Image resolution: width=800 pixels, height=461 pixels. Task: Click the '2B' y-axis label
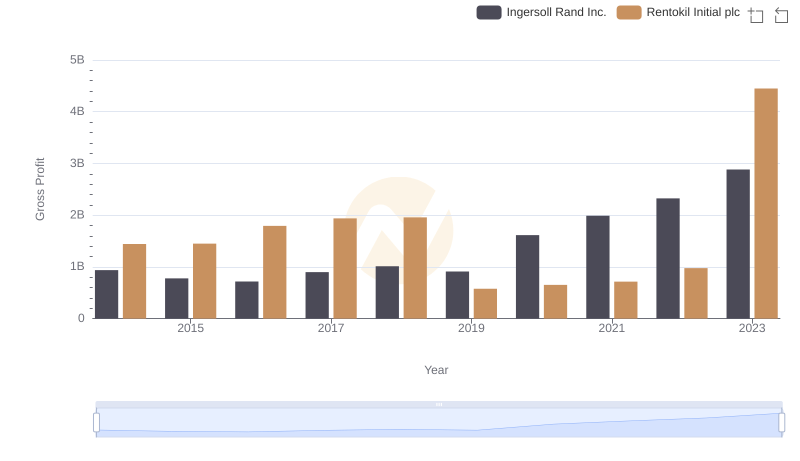click(77, 215)
